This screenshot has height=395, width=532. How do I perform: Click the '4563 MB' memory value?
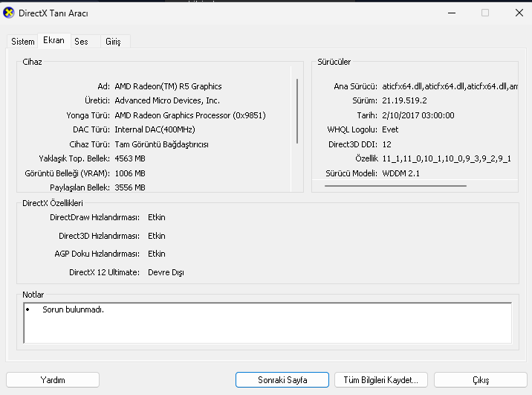click(130, 158)
